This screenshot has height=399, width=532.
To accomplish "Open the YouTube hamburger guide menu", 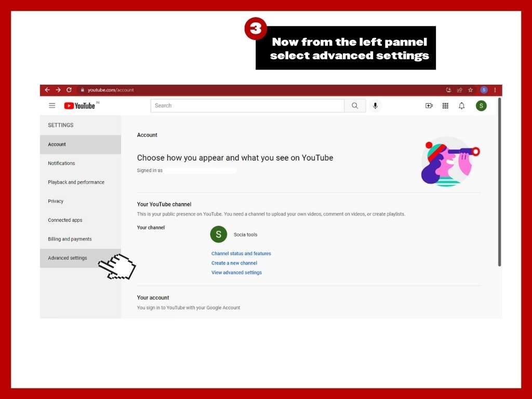I will (x=52, y=105).
